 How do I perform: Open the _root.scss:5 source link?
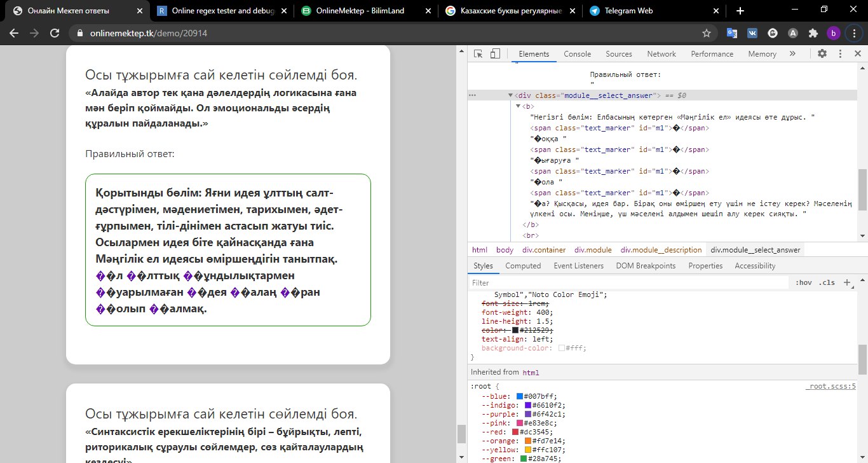point(831,386)
